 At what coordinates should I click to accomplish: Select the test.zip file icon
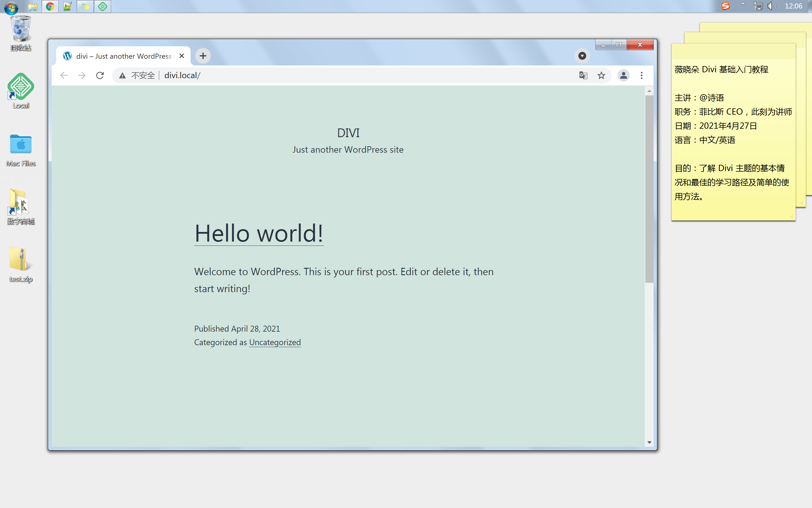point(21,265)
